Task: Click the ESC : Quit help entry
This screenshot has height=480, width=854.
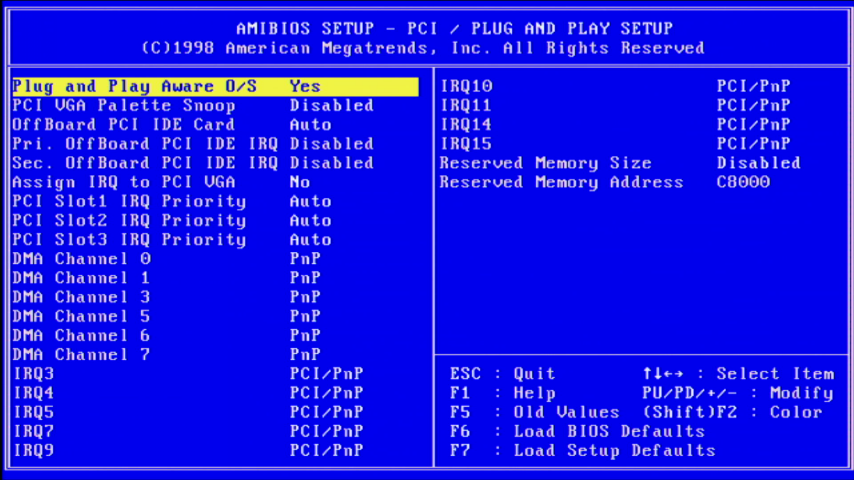Action: 502,374
